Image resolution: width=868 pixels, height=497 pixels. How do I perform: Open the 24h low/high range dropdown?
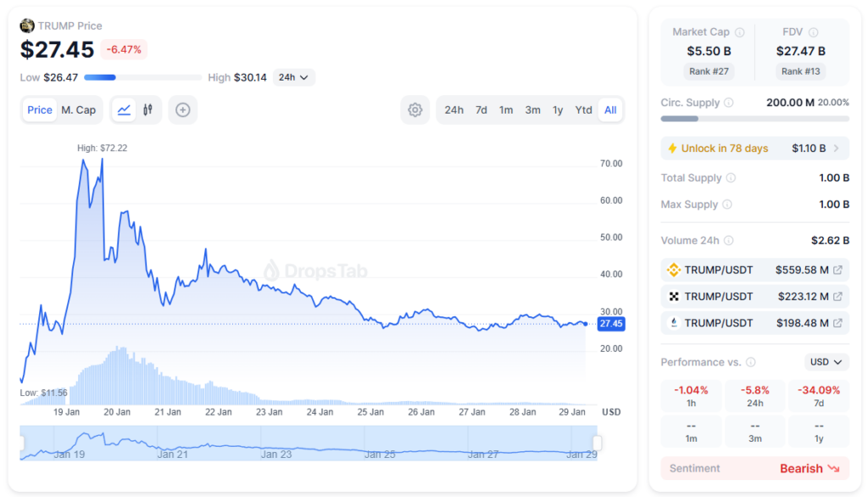pyautogui.click(x=293, y=77)
